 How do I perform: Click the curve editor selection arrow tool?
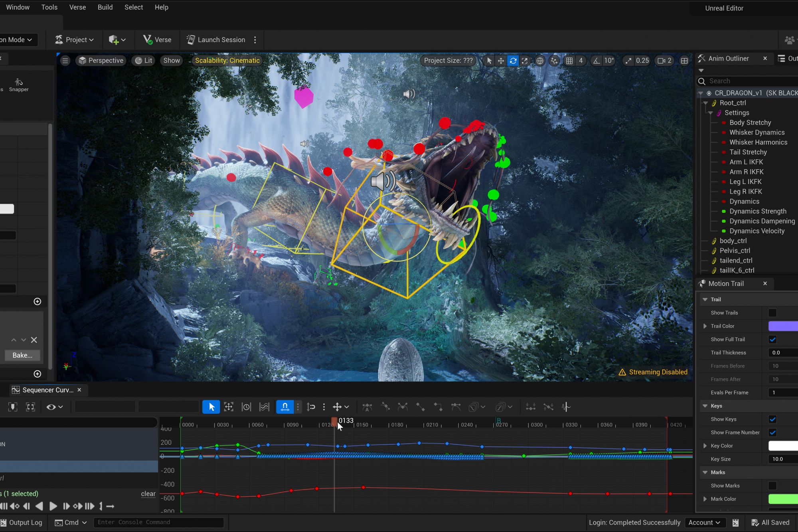(x=211, y=407)
